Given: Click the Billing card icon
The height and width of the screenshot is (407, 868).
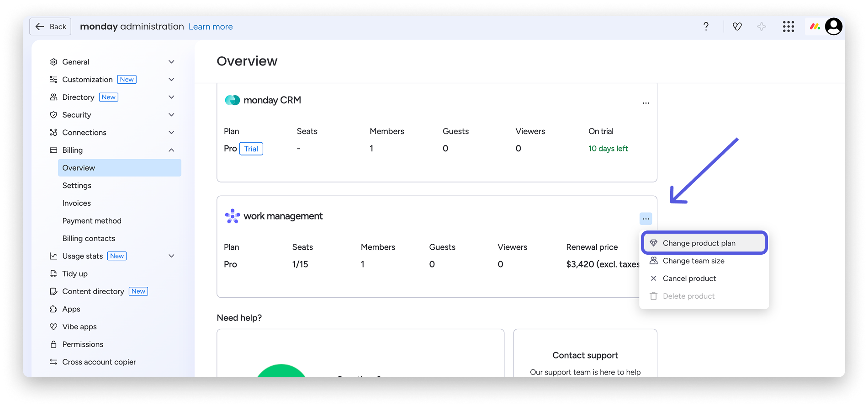Looking at the screenshot, I should pos(53,150).
